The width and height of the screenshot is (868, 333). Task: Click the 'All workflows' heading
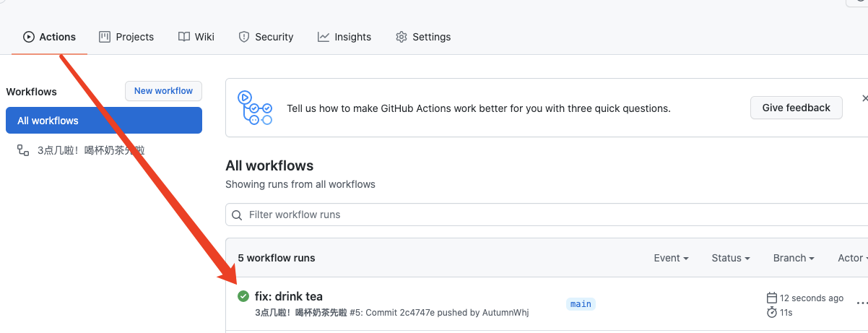pos(269,166)
